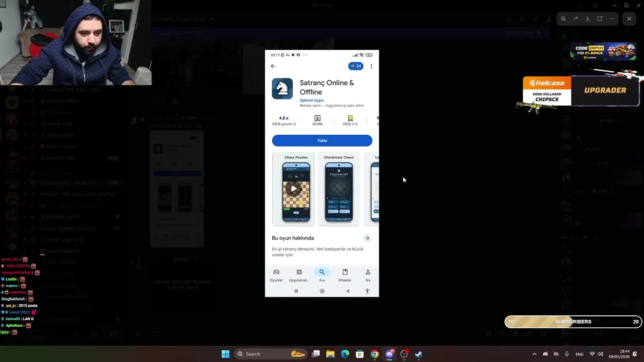Zoom the image with the magnifier icon

563,19
